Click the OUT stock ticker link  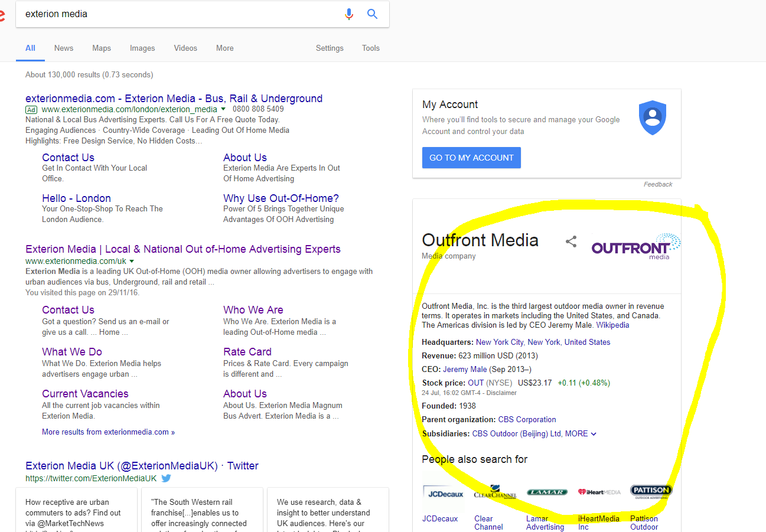pos(476,383)
